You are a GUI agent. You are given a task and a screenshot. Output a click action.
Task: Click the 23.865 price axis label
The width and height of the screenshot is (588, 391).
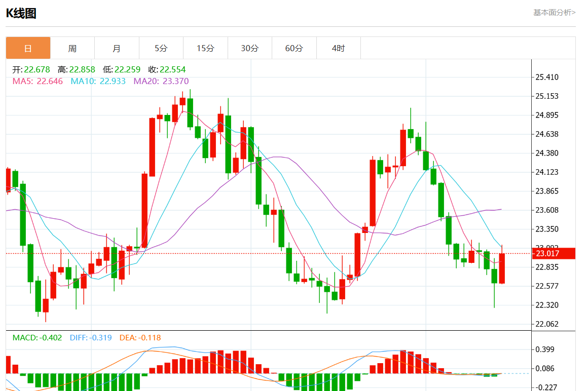[x=547, y=191]
